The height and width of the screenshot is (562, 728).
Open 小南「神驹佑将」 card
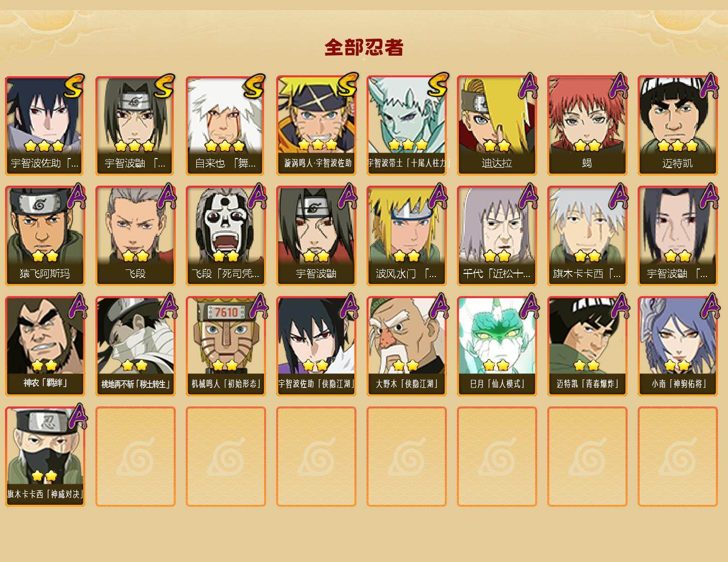pos(677,346)
